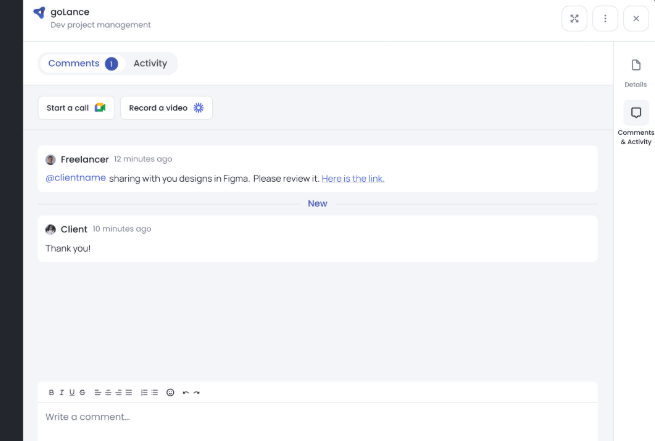Toggle strikethrough formatting in comment editor
This screenshot has height=441, width=655.
(x=82, y=392)
